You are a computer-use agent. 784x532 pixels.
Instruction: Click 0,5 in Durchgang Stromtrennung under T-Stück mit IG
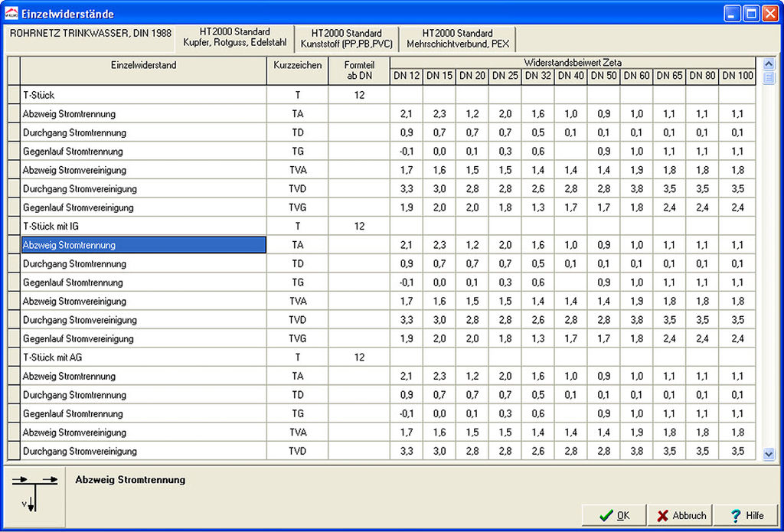[x=538, y=263]
